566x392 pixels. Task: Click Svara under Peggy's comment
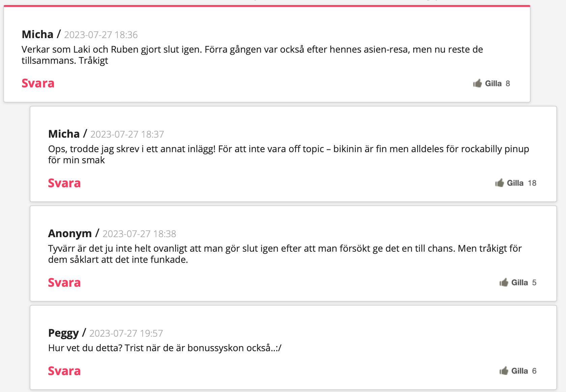[64, 371]
